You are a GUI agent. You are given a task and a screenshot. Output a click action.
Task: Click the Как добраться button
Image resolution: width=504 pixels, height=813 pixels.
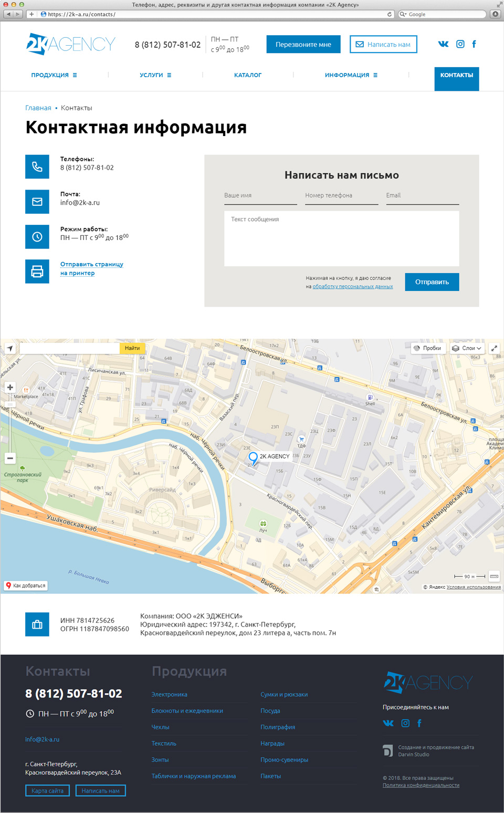26,586
